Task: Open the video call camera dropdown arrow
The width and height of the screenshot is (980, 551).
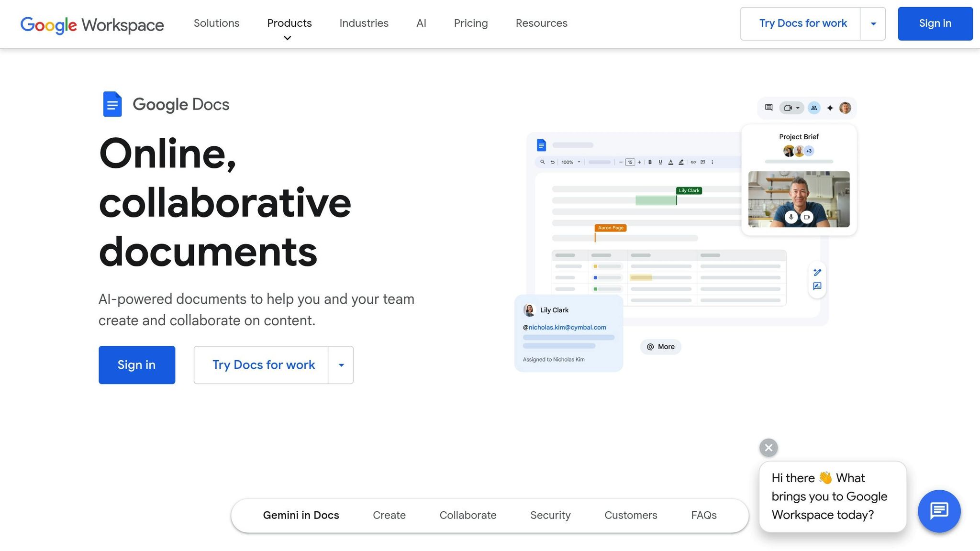Action: click(x=798, y=108)
